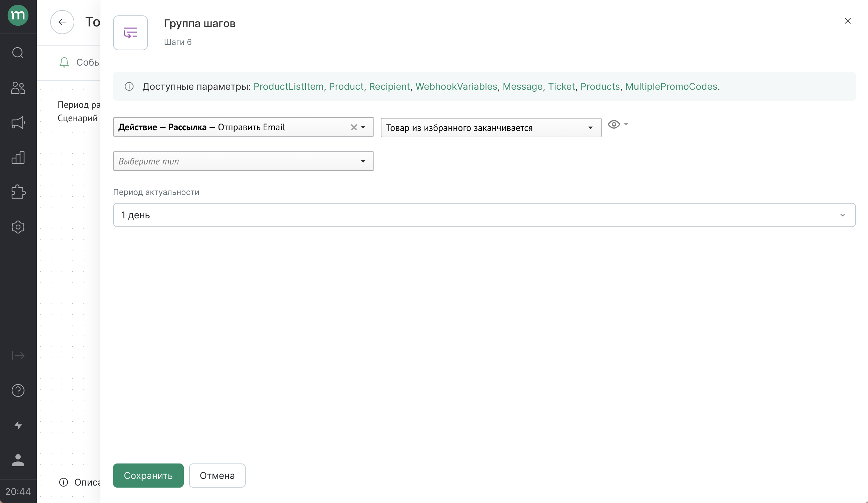Screen dimensions: 868x503
Task: Click the green Mindbox logo icon
Action: click(18, 15)
